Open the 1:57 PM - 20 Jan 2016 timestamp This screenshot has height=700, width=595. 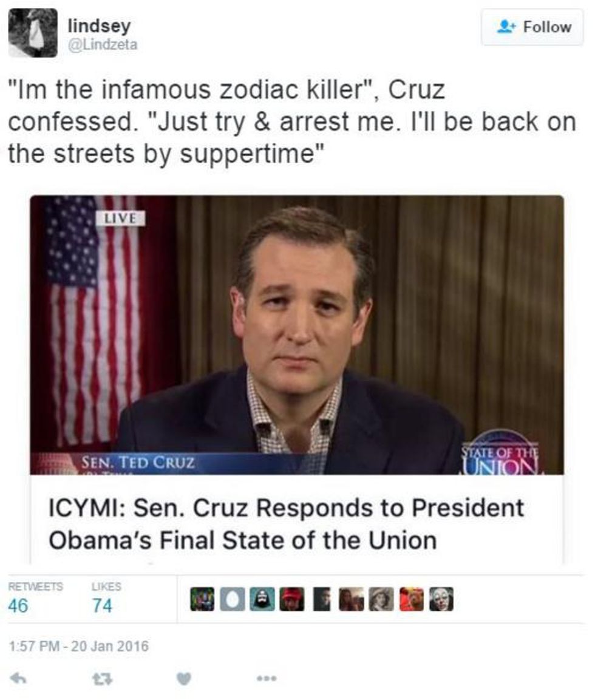tap(78, 646)
